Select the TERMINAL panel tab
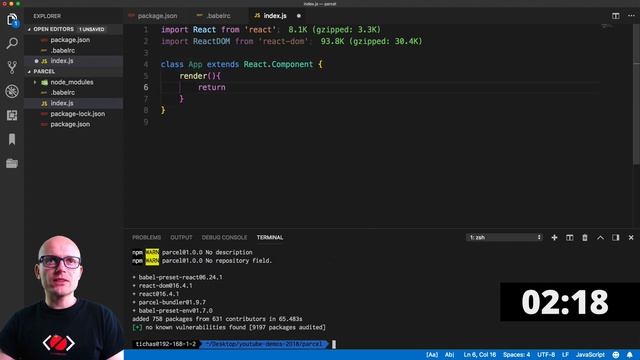 pyautogui.click(x=270, y=237)
